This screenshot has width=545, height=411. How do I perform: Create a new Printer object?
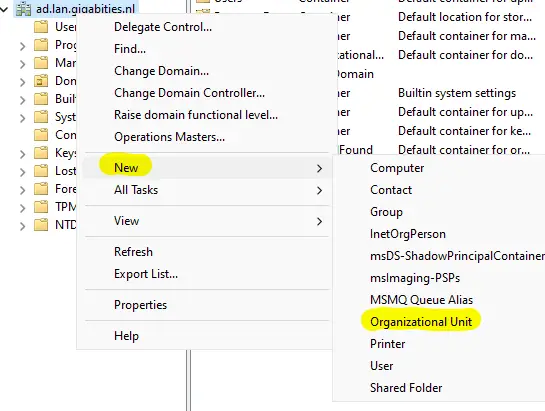[388, 344]
